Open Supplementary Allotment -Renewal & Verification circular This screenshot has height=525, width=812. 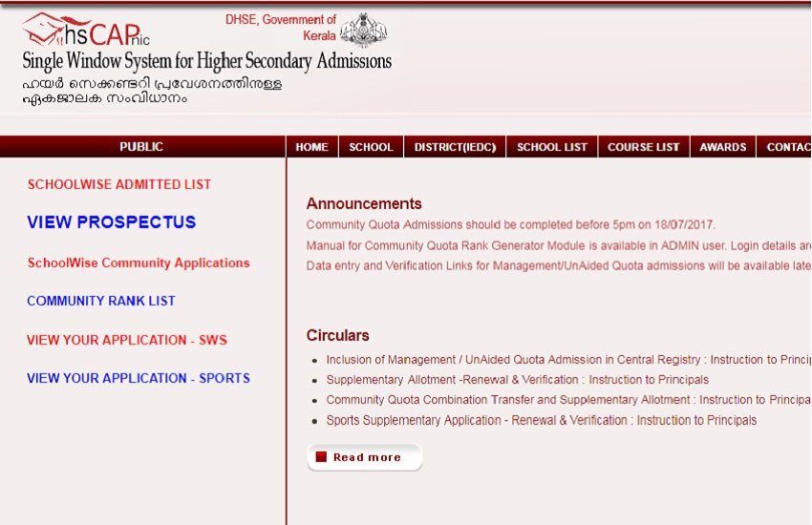[x=518, y=380]
